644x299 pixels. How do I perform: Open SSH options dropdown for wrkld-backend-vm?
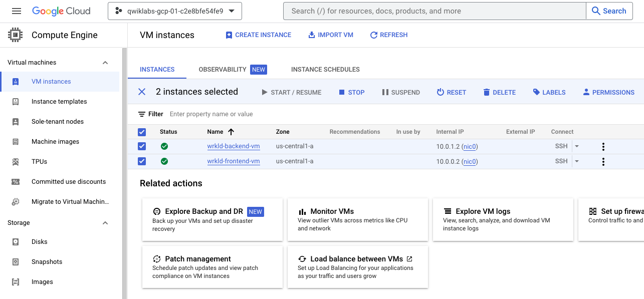point(577,146)
